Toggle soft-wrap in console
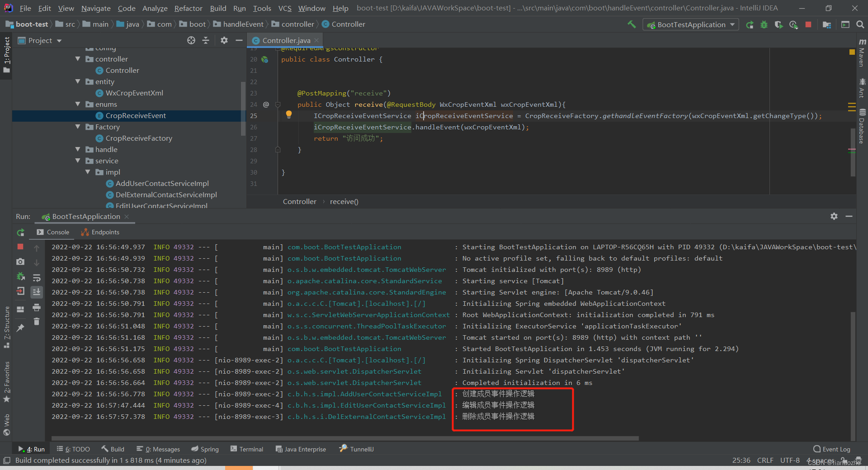This screenshot has height=470, width=868. tap(37, 277)
